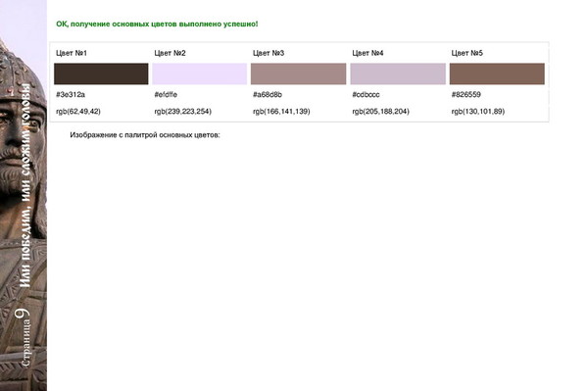The width and height of the screenshot is (588, 391).
Task: Select the rgb(205,188,204) value
Action: click(380, 112)
